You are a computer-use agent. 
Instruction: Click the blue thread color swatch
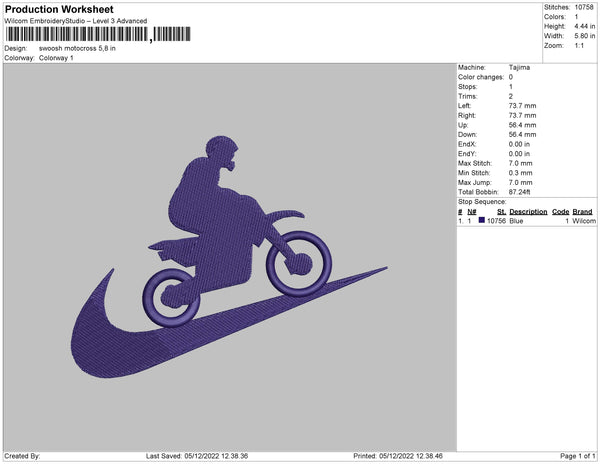point(482,220)
